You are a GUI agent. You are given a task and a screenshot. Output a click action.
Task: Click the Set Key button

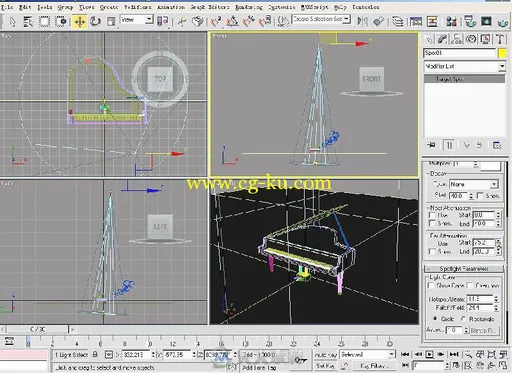coord(325,366)
